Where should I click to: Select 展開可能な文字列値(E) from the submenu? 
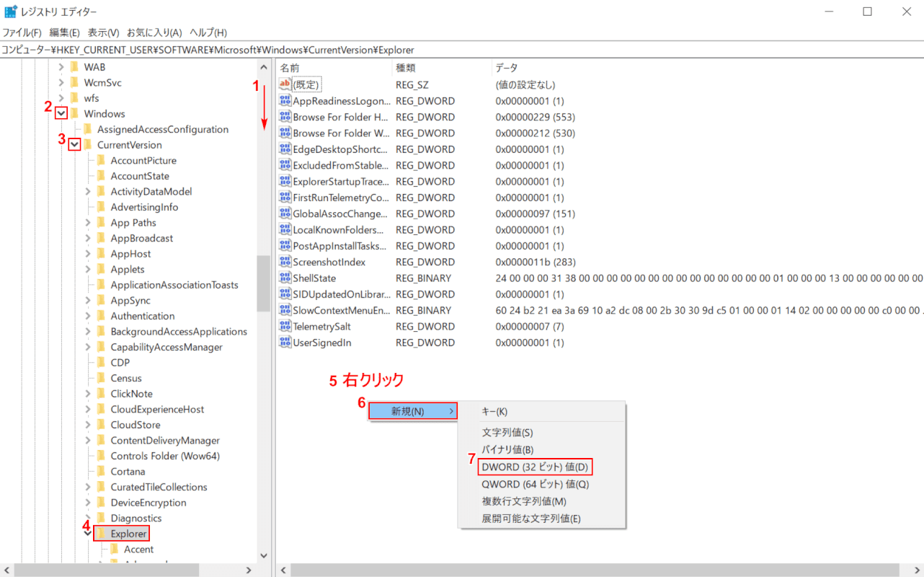pos(542,519)
